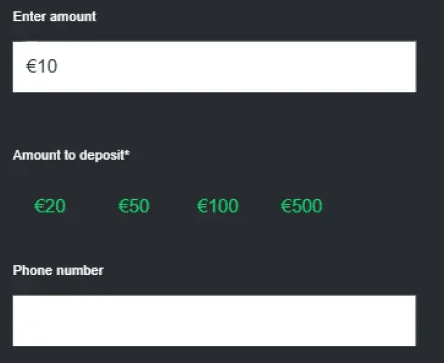Tap the green €20 link
The width and height of the screenshot is (444, 363).
pyautogui.click(x=50, y=206)
